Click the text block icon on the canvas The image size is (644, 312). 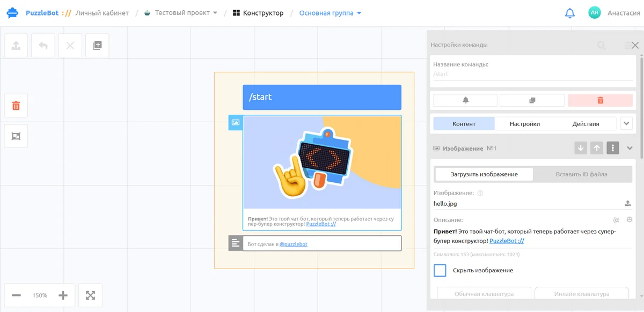click(x=236, y=243)
